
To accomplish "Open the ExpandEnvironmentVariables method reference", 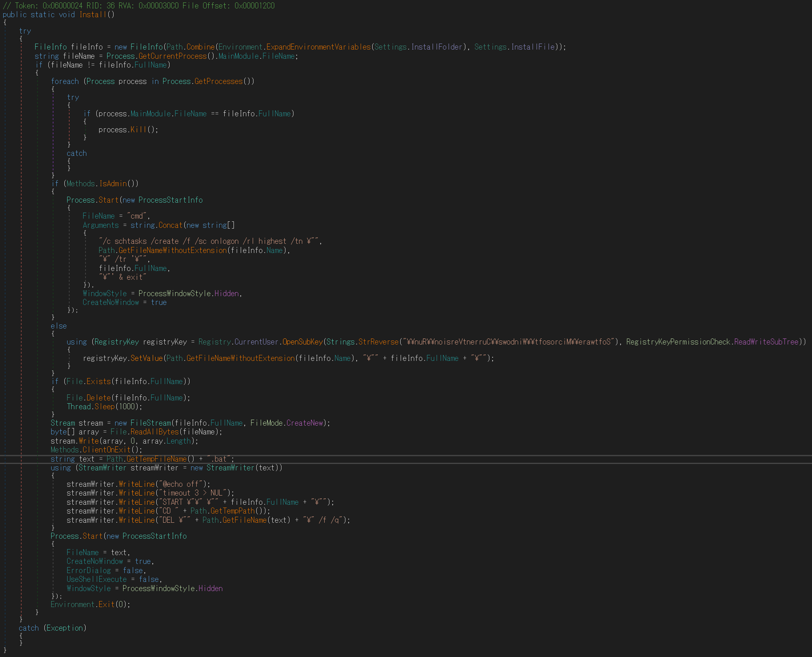I will 318,47.
